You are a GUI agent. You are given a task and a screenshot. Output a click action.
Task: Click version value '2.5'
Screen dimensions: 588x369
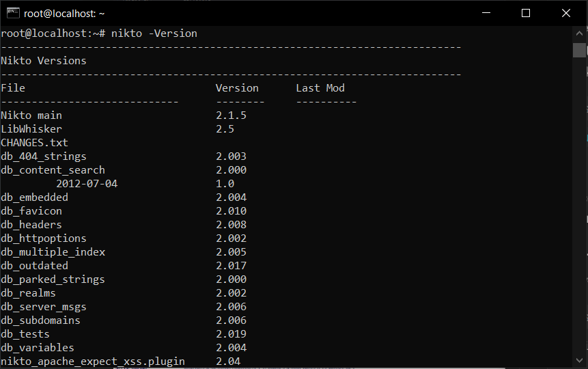tap(225, 129)
